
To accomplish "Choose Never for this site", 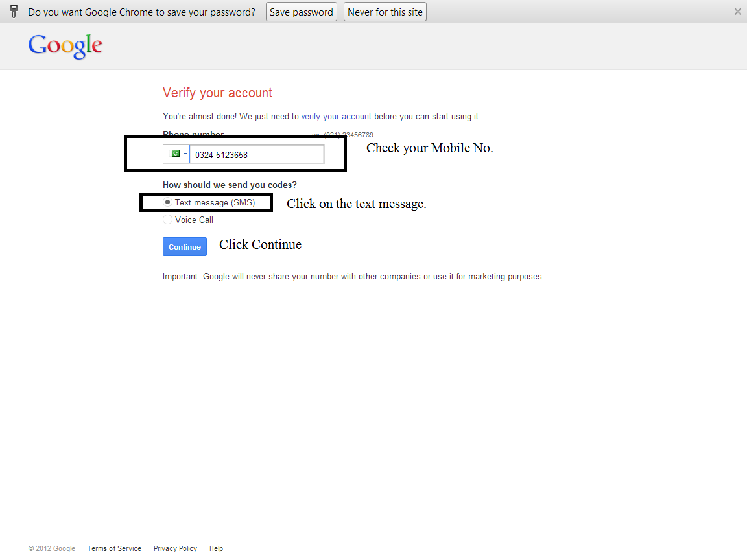I will 385,12.
